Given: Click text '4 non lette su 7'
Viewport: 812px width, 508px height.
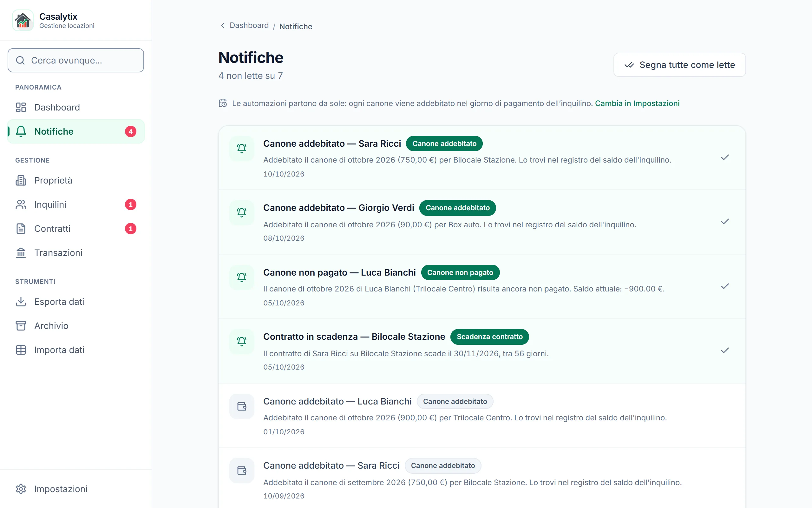Looking at the screenshot, I should (x=251, y=76).
